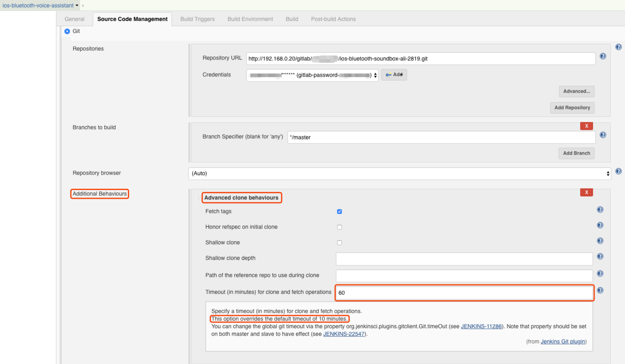Viewport: 625px width, 364px height.
Task: Go to the Build tab
Action: [292, 19]
